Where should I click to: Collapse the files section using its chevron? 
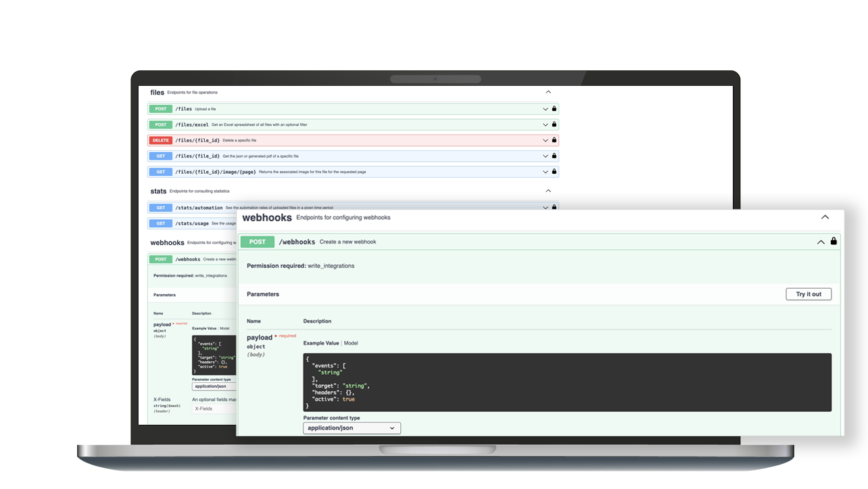548,91
